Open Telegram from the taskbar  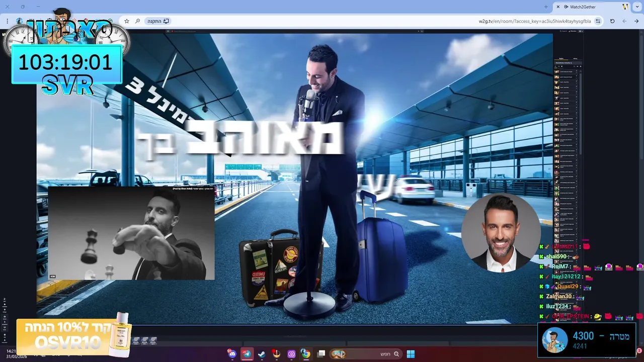tap(247, 354)
